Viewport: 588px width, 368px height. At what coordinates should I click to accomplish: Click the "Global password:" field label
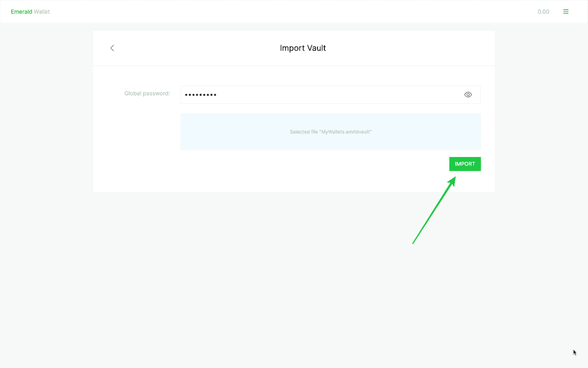coord(147,93)
